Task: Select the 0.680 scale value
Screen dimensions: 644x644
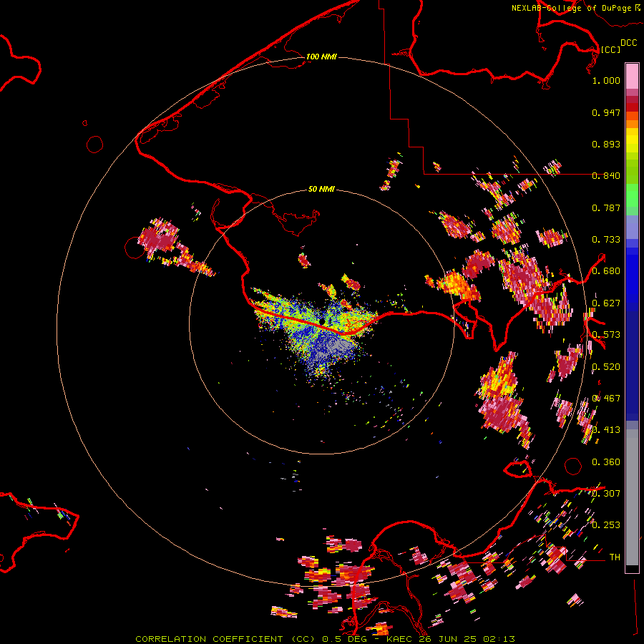Action: (x=606, y=271)
